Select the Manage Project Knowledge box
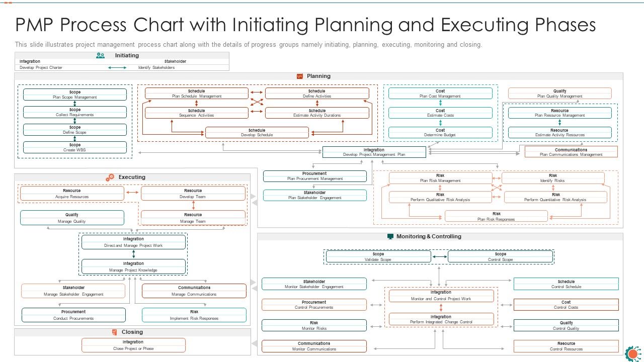Screen dimensions: 644x362 click(x=133, y=266)
